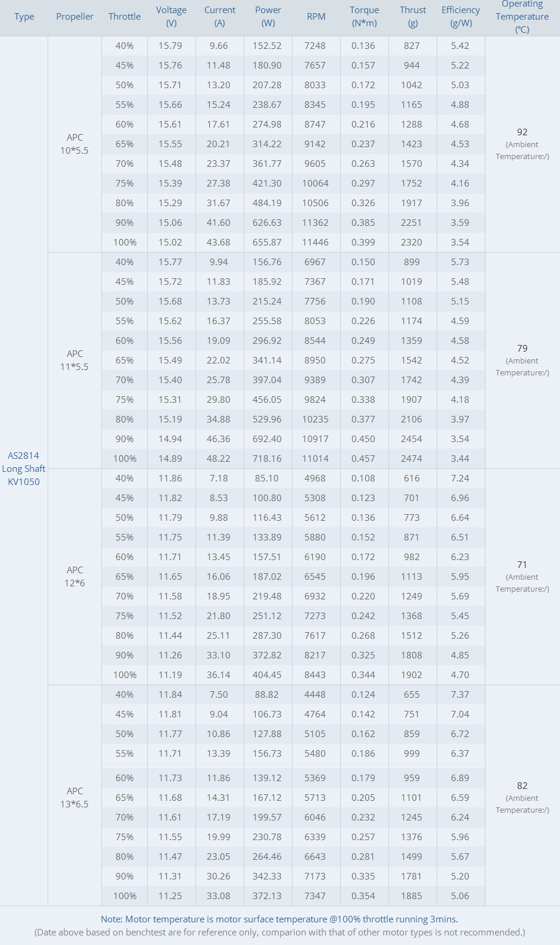
Task: Select the APC 10*5.5 propeller cell
Action: coord(74,144)
